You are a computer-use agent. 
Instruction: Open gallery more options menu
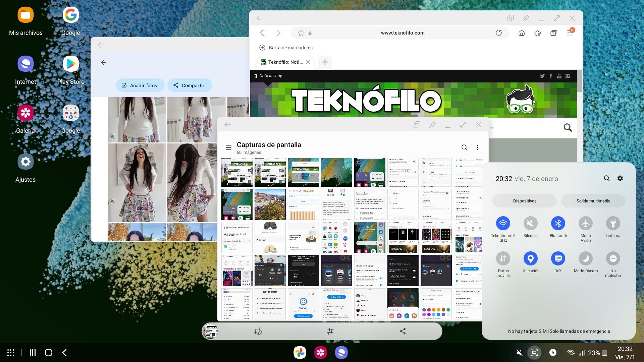pyautogui.click(x=478, y=147)
